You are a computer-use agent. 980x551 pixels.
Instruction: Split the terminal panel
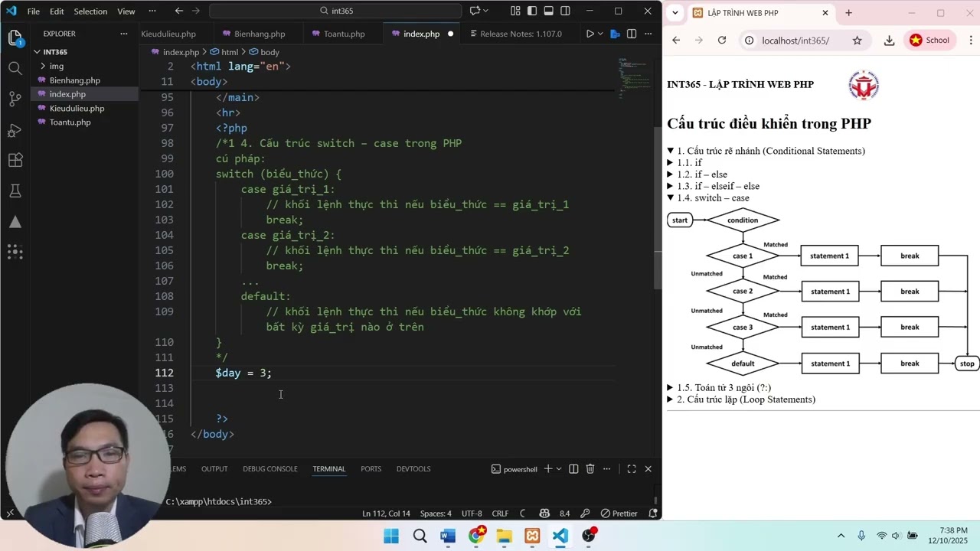(573, 469)
